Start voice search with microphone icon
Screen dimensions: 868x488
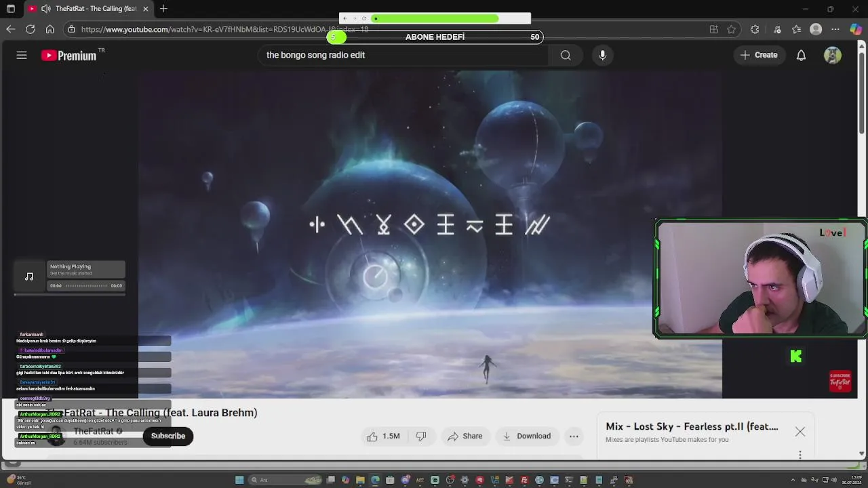coord(602,56)
